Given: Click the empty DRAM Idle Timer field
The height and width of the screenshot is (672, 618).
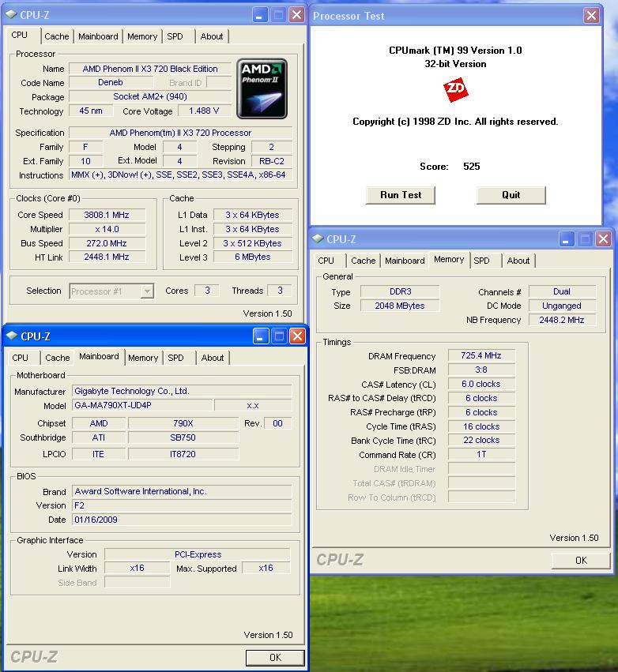Looking at the screenshot, I should 481,468.
